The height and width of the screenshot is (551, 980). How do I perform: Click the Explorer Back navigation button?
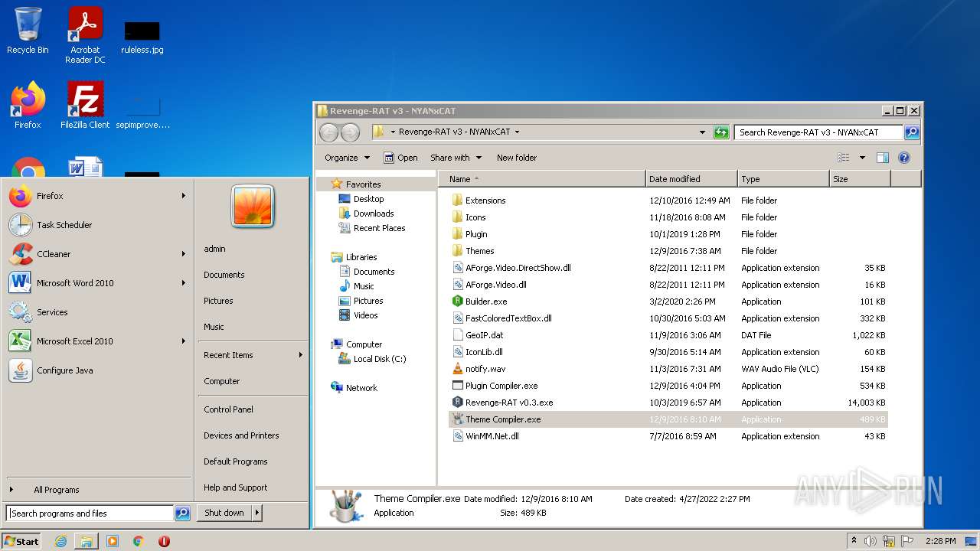pyautogui.click(x=328, y=132)
